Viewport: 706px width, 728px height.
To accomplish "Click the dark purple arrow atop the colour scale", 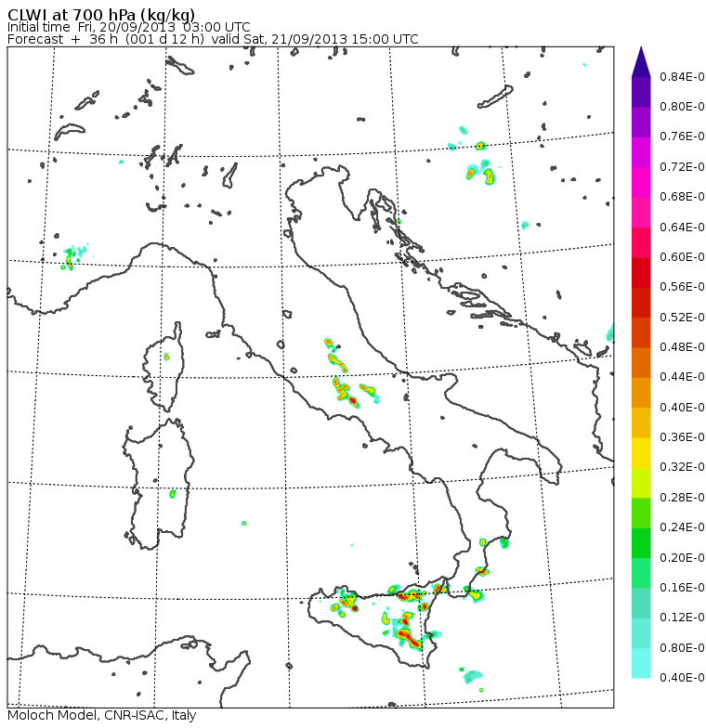I will coord(641,61).
